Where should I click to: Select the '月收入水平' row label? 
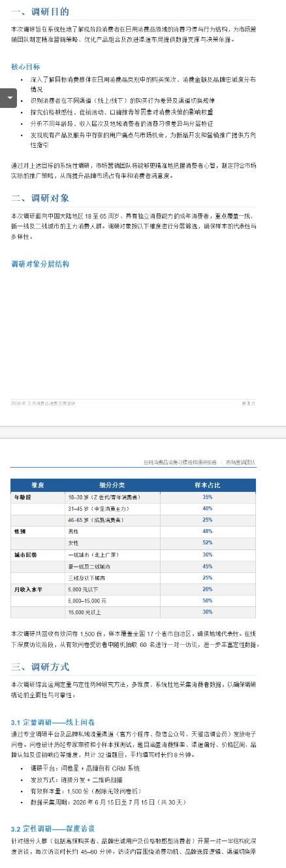pyautogui.click(x=28, y=589)
